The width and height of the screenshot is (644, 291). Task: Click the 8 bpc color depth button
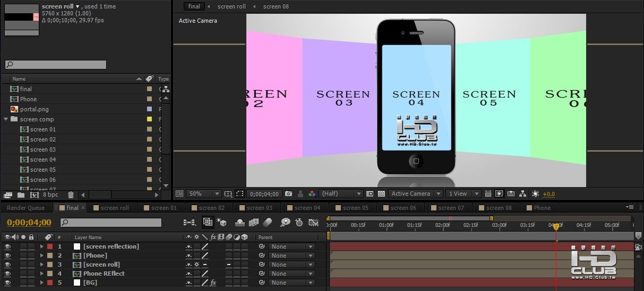[51, 195]
